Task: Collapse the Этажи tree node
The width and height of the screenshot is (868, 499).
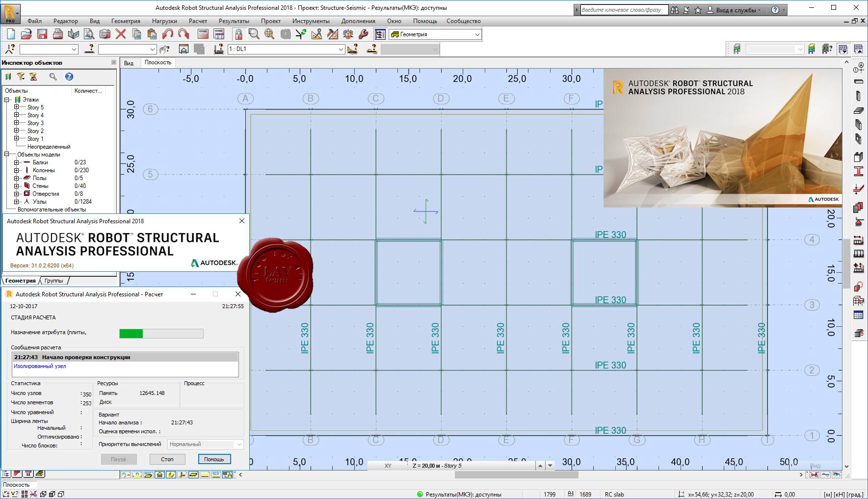Action: click(7, 100)
